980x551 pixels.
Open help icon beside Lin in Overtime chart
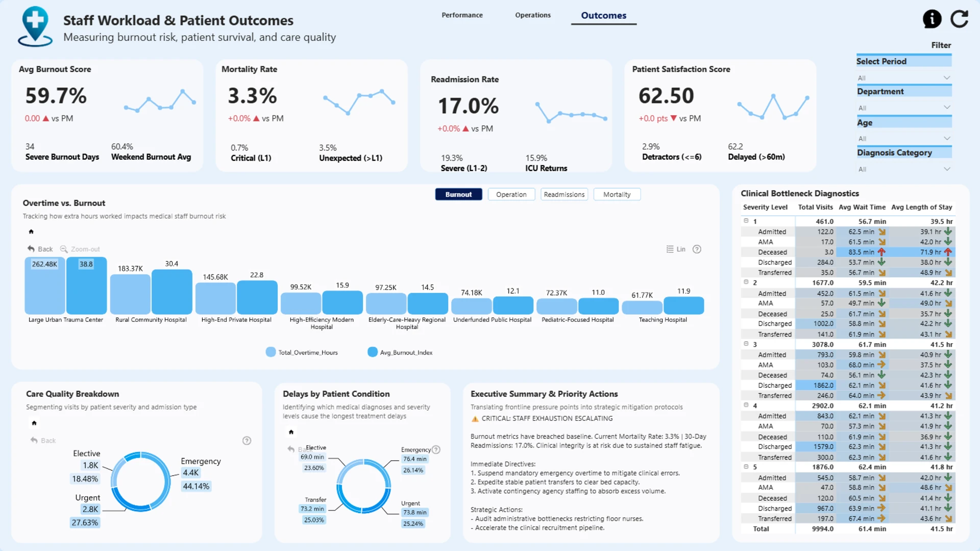[x=697, y=249]
